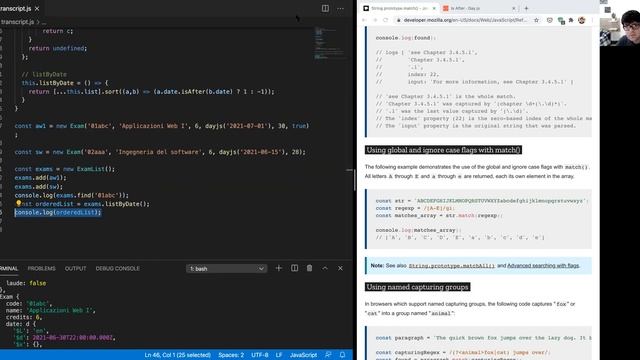This screenshot has height=360, width=640.
Task: Close the transcript.js editor tab
Action: [37, 8]
